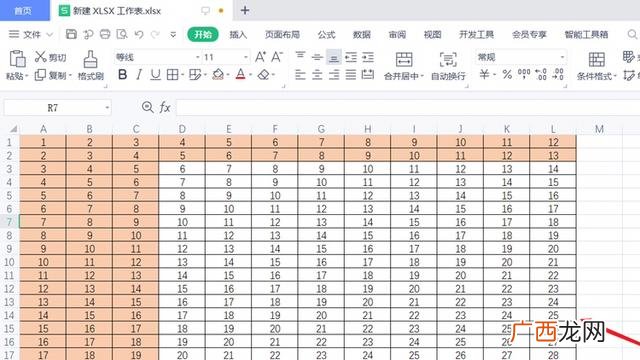
Task: Open the Name Box dropdown showing R7
Action: point(107,108)
